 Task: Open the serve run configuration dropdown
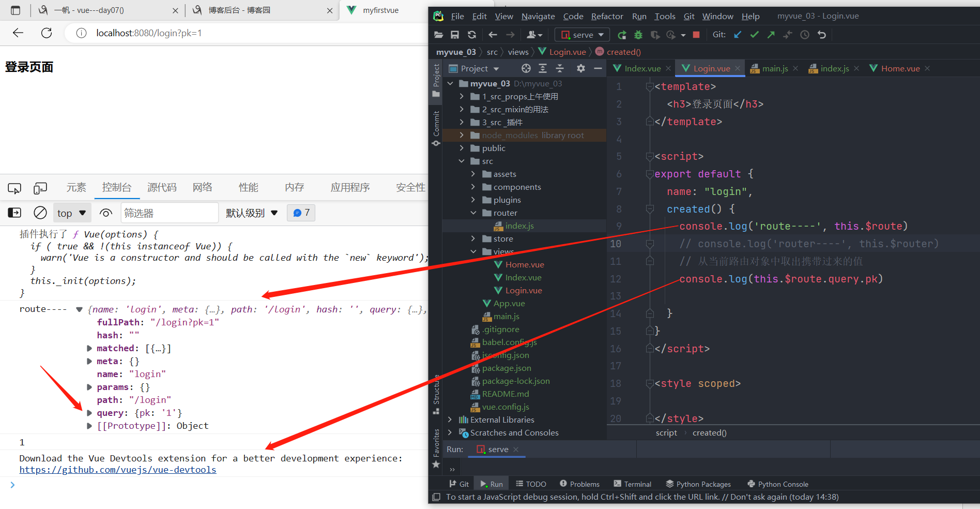(582, 35)
